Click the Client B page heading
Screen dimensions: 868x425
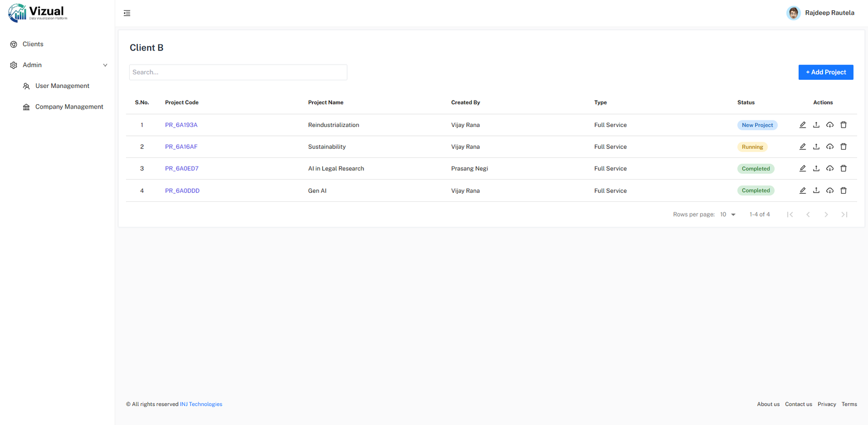146,48
